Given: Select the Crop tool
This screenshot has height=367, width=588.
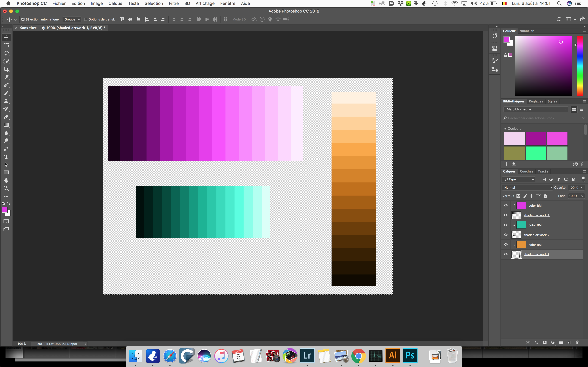Looking at the screenshot, I should (6, 69).
